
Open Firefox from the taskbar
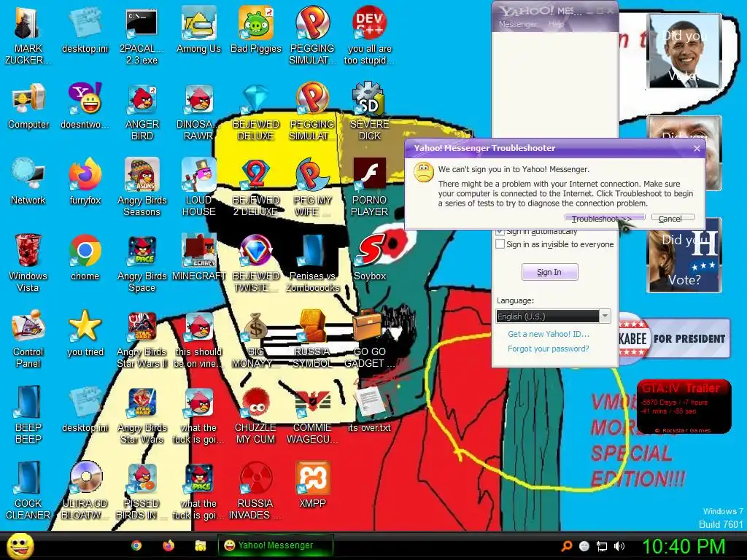(x=169, y=545)
